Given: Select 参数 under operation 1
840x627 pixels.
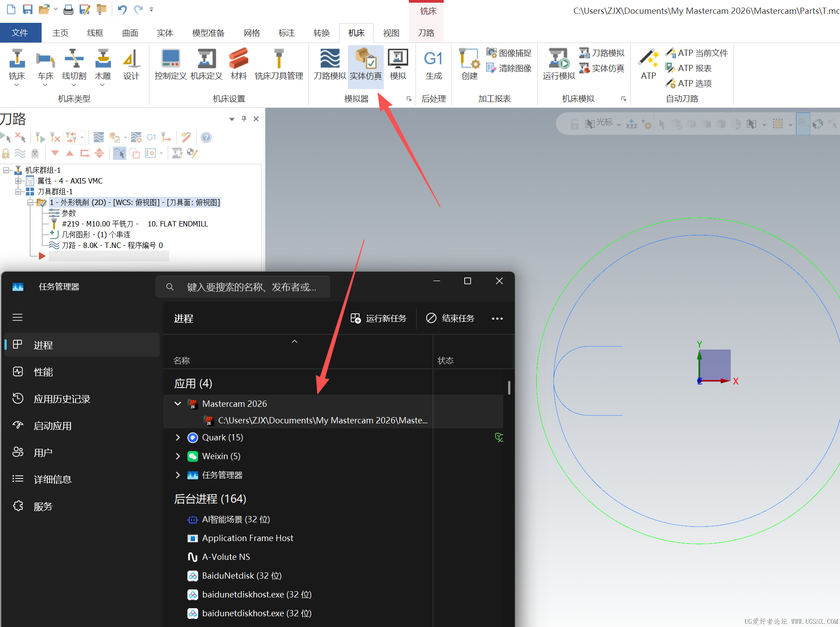Looking at the screenshot, I should 69,213.
